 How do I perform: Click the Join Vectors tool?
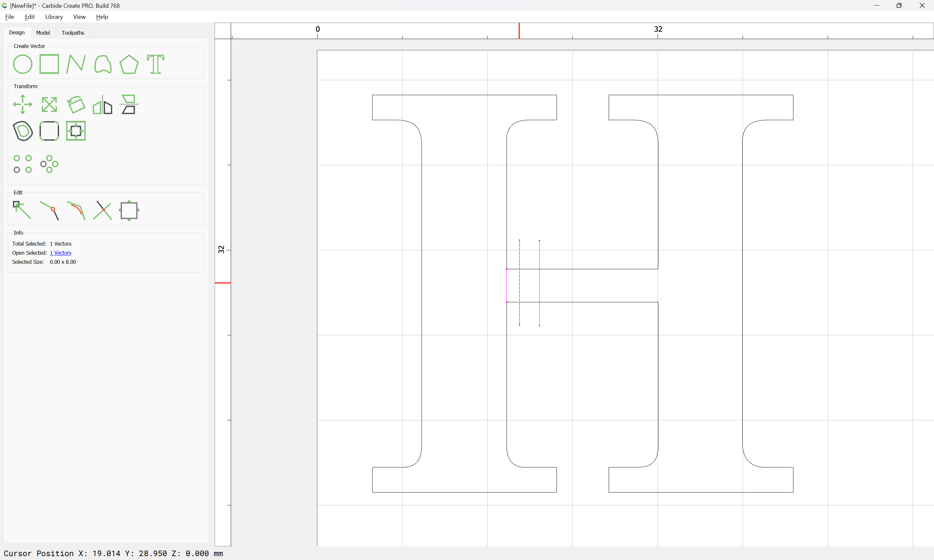point(49,210)
